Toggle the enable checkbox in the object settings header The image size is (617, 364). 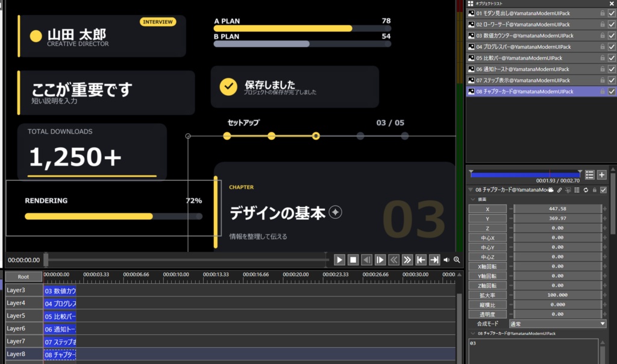pos(603,190)
